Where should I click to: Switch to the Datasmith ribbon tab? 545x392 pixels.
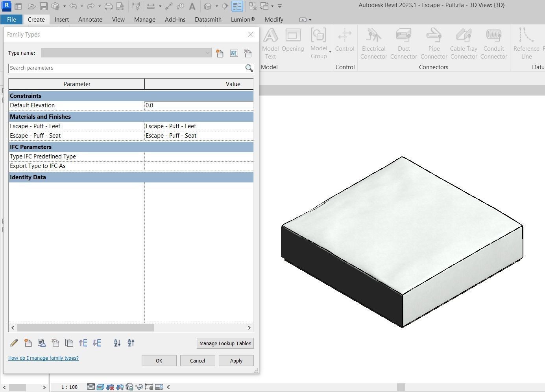[208, 20]
